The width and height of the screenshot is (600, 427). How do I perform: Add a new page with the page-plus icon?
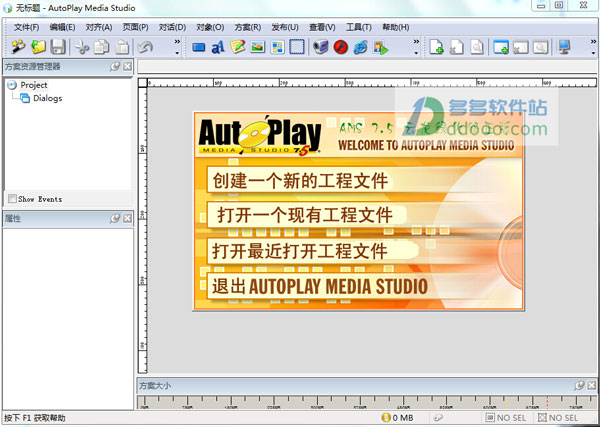click(436, 47)
